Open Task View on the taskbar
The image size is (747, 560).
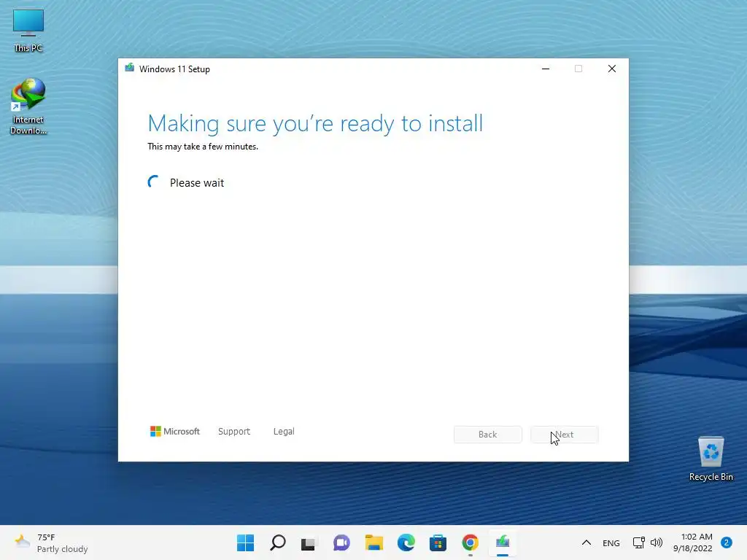309,542
